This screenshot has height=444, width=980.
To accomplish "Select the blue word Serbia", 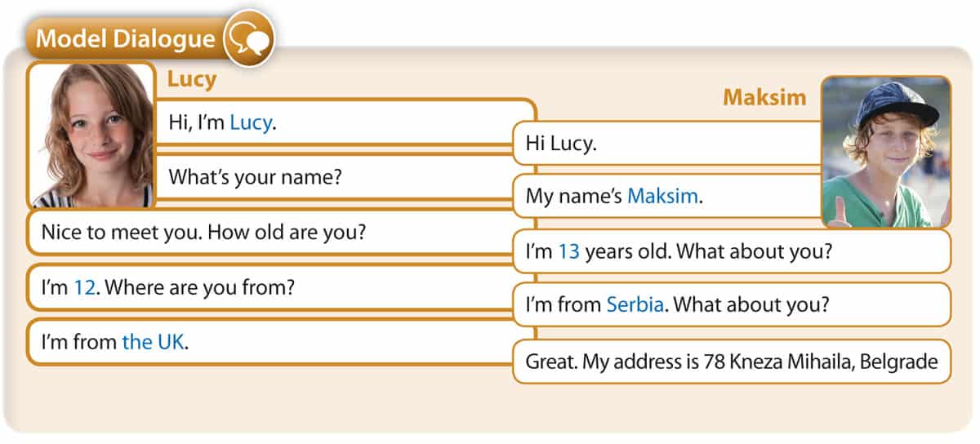I will point(636,304).
